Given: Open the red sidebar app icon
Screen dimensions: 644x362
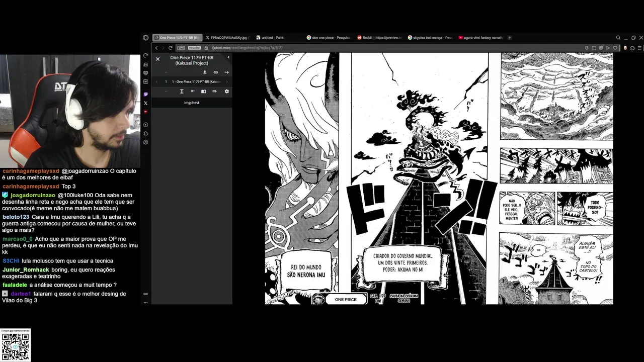Looking at the screenshot, I should coord(146,112).
